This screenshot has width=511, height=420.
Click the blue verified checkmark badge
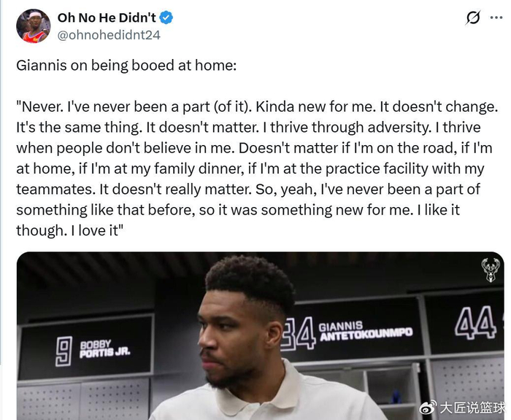[x=166, y=17]
